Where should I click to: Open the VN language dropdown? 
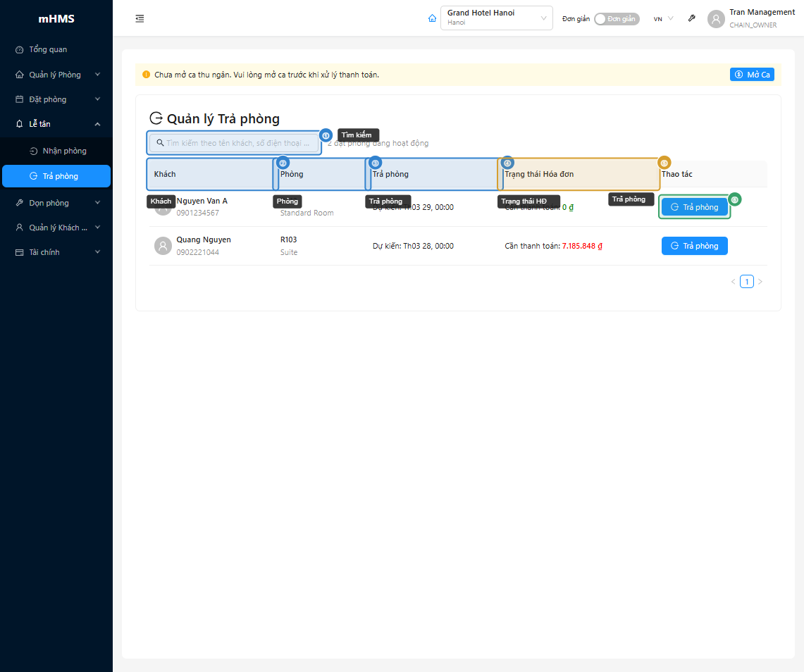coord(663,19)
